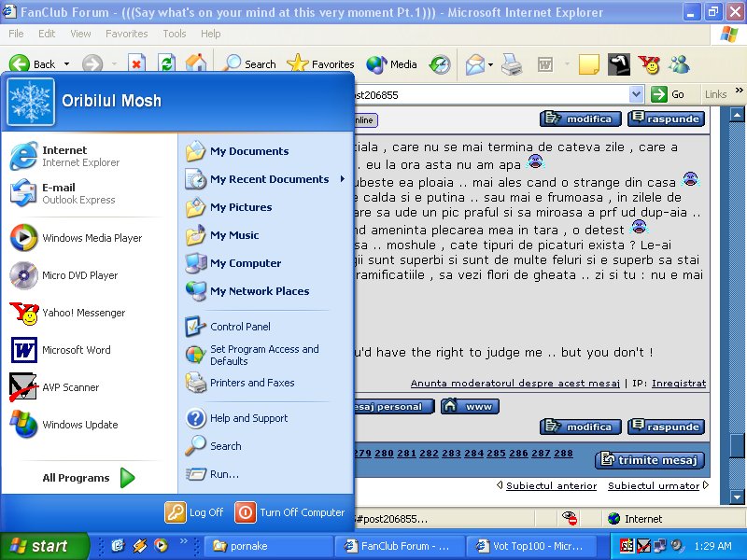Click the Start button
The width and height of the screenshot is (747, 560).
[x=44, y=545]
